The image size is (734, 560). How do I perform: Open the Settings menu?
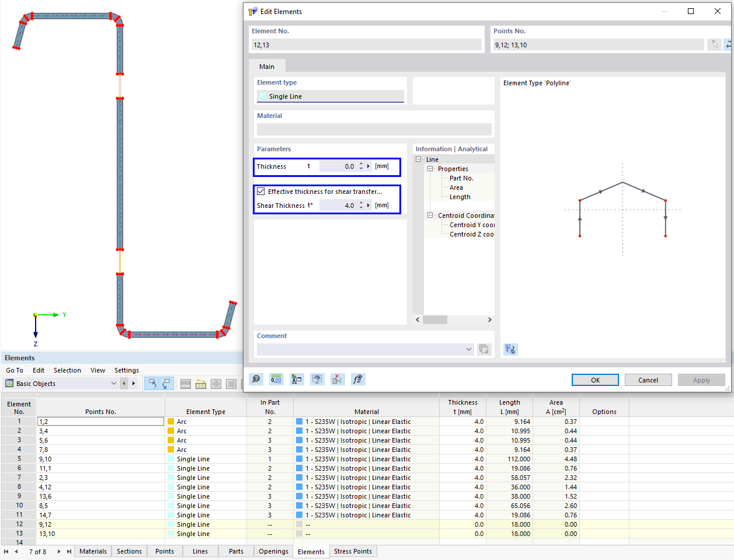(x=127, y=370)
